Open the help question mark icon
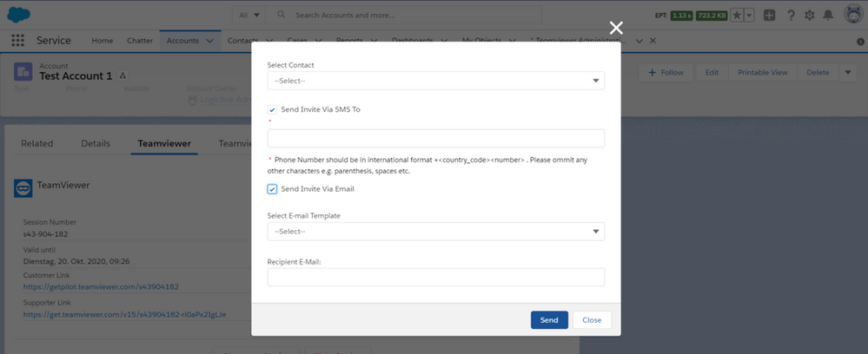The height and width of the screenshot is (354, 868). (791, 16)
